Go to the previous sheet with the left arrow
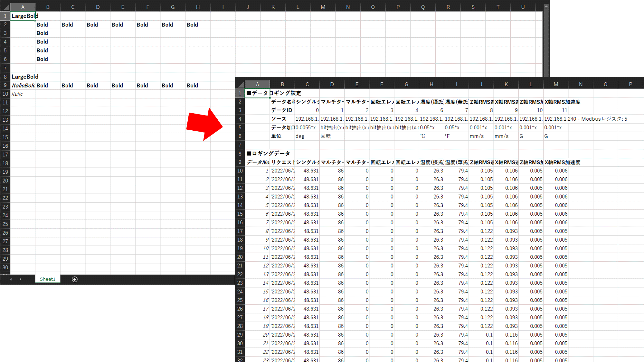 [x=11, y=279]
